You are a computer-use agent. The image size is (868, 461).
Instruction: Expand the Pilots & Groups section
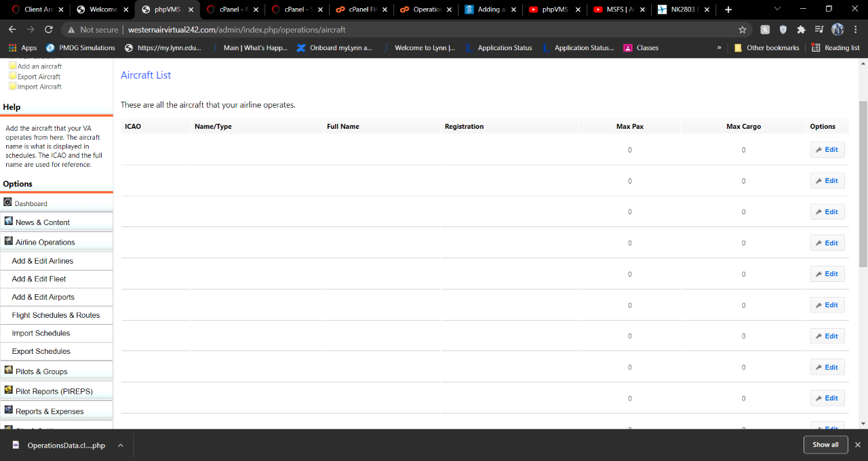pos(56,372)
